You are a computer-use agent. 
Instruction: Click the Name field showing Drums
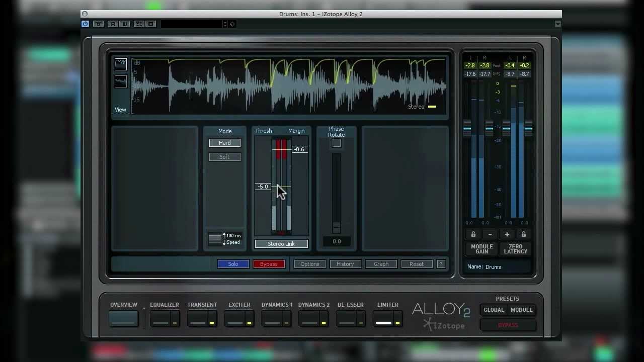[x=499, y=267]
